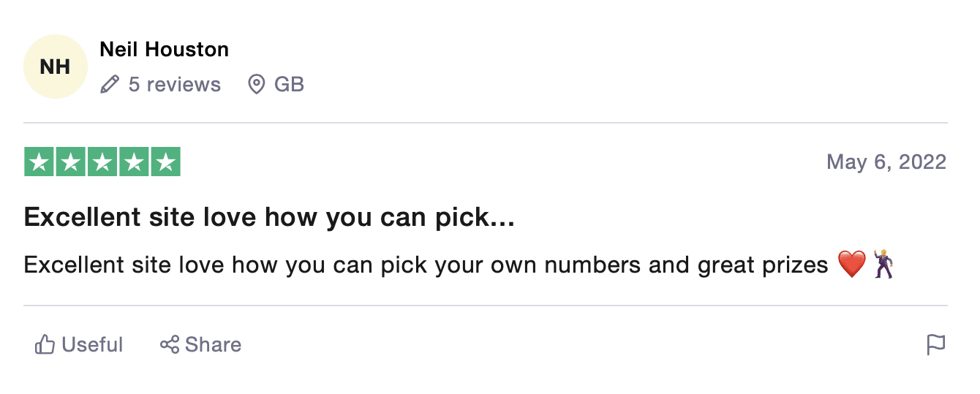Click the third green rating star
The height and width of the screenshot is (394, 980).
coord(102,162)
